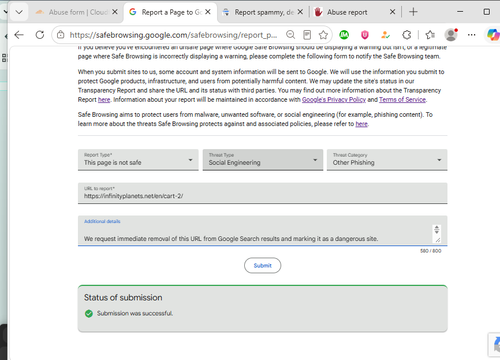Click the Submit button
Viewport: 500px width, 360px height.
tap(263, 265)
